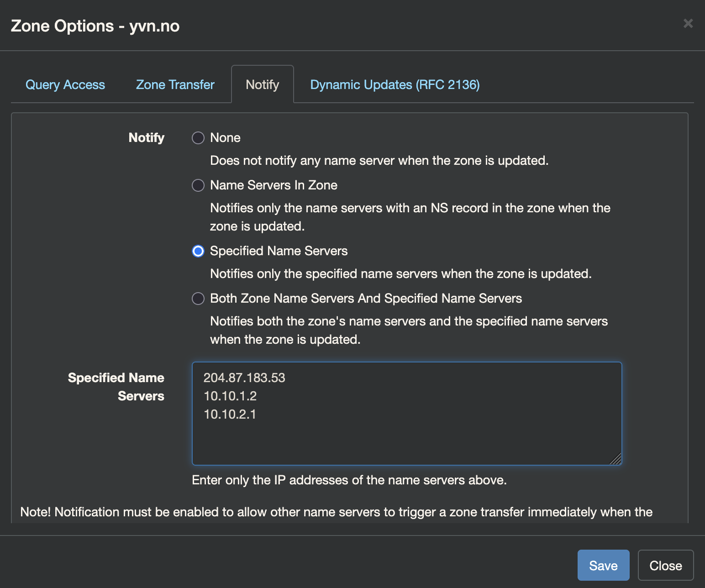
Task: Close the dialog using the Close button
Action: coord(666,565)
